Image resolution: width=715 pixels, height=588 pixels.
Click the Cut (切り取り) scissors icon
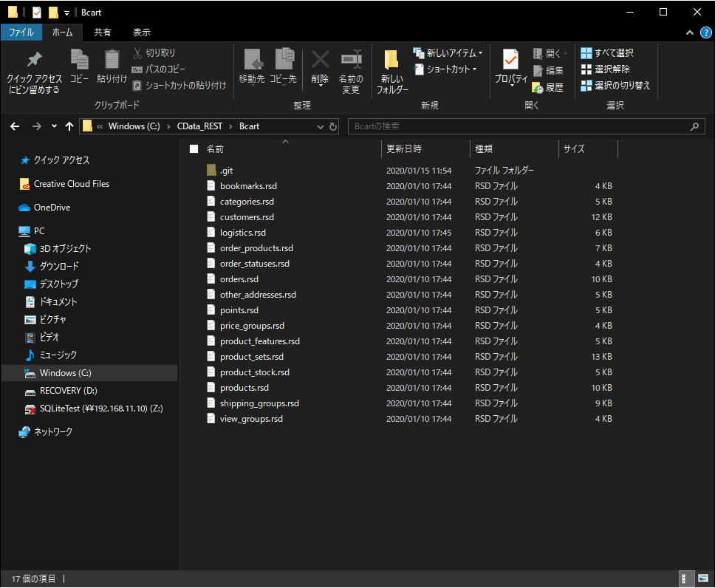pyautogui.click(x=138, y=53)
